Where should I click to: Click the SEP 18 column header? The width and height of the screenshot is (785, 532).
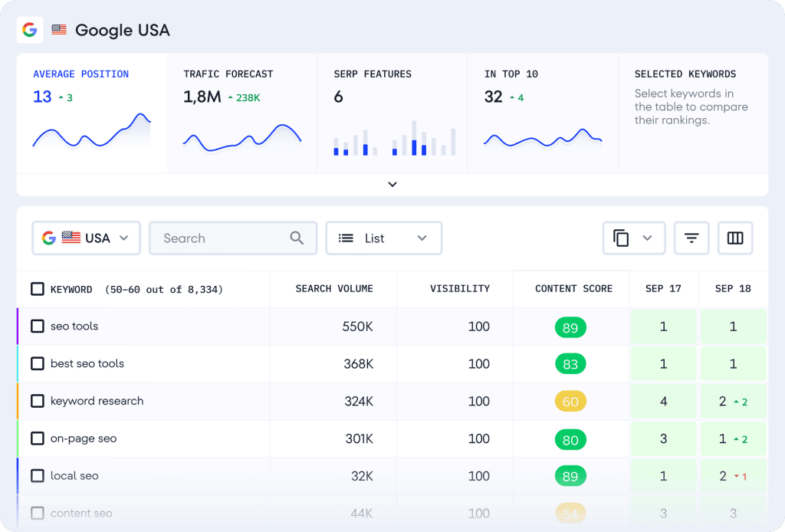[733, 289]
